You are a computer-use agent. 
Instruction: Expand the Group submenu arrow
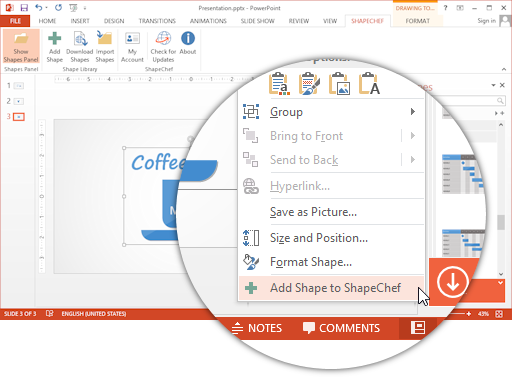(x=413, y=111)
